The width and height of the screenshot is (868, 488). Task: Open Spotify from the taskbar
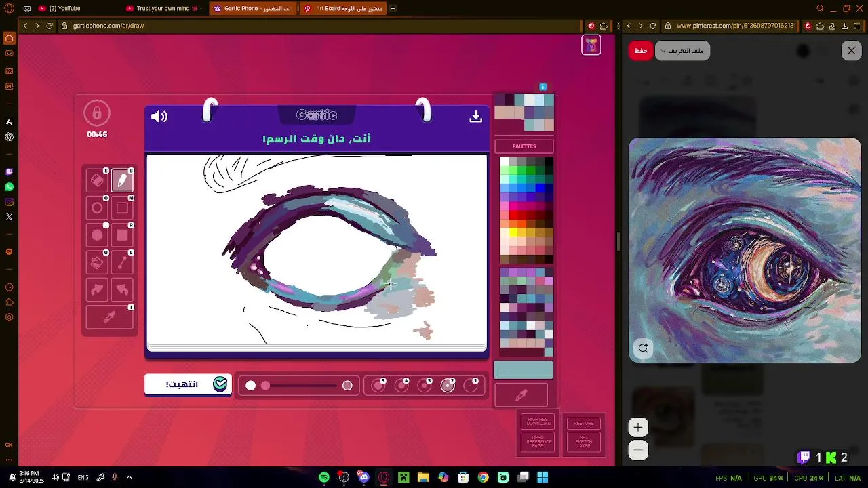(324, 478)
